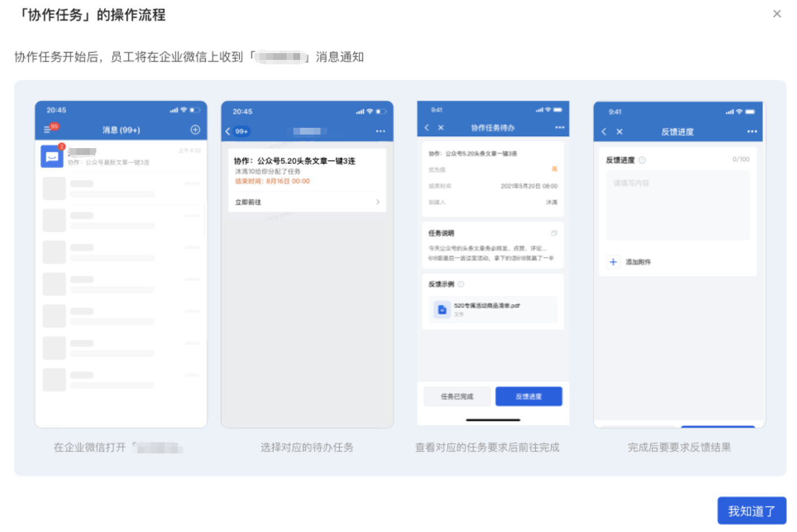797x532 pixels.
Task: Click the 结束时间: 8月16日 00:00 text
Action: pyautogui.click(x=272, y=181)
